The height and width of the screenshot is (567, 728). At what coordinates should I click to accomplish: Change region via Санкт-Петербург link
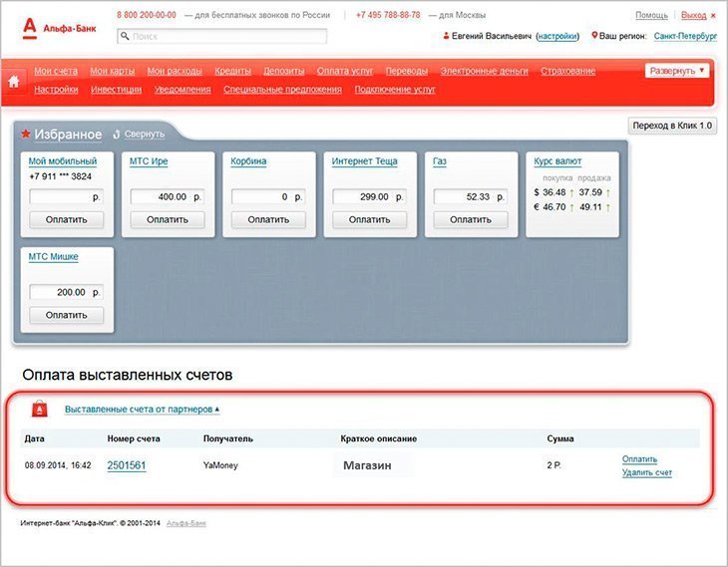[685, 36]
